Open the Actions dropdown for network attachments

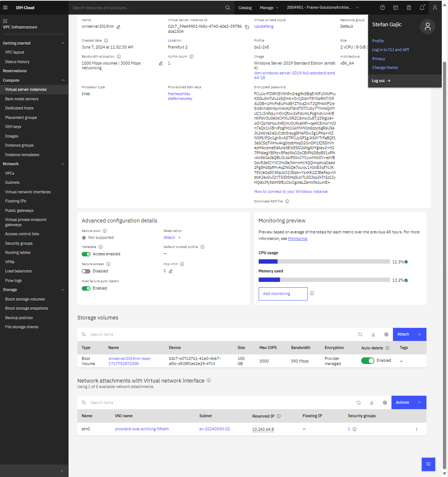(409, 402)
